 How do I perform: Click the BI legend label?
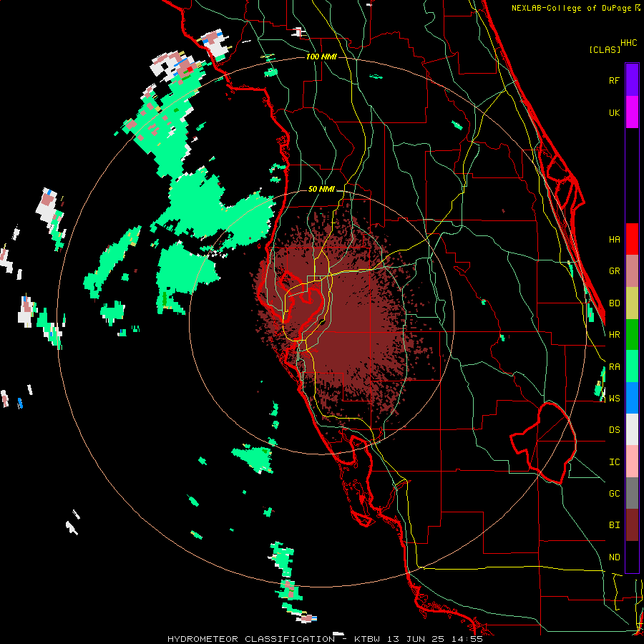(x=614, y=525)
